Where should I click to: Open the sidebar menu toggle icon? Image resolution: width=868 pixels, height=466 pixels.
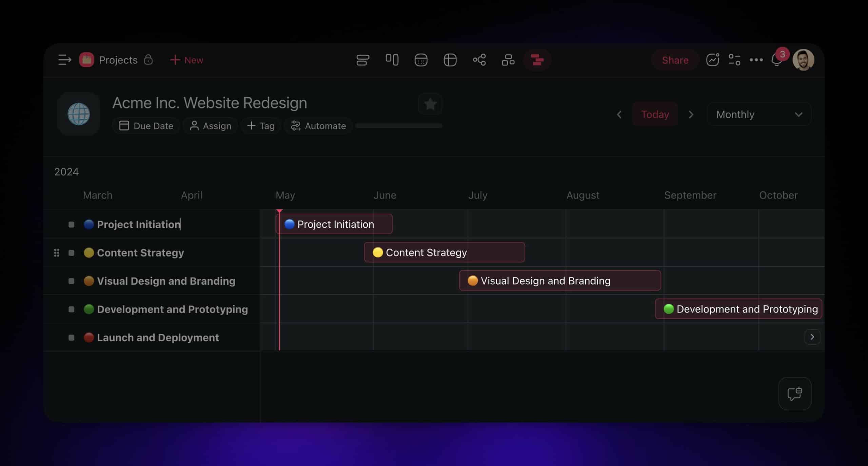[x=64, y=60]
